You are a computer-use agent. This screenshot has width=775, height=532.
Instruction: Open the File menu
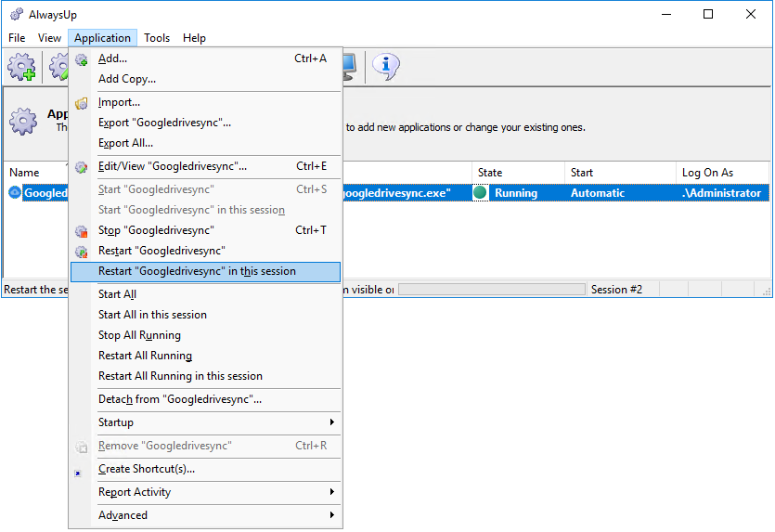[x=17, y=37]
